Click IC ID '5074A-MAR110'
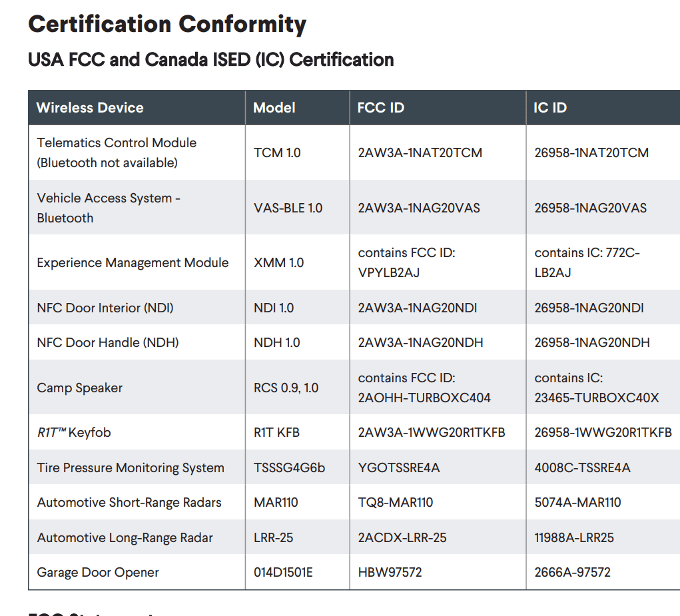 point(577,502)
